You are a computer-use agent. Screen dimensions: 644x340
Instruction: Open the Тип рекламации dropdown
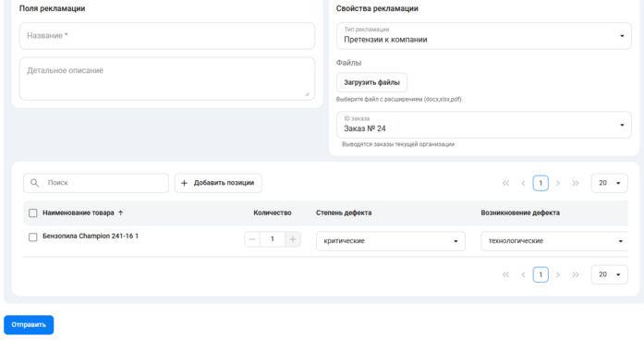coord(484,36)
